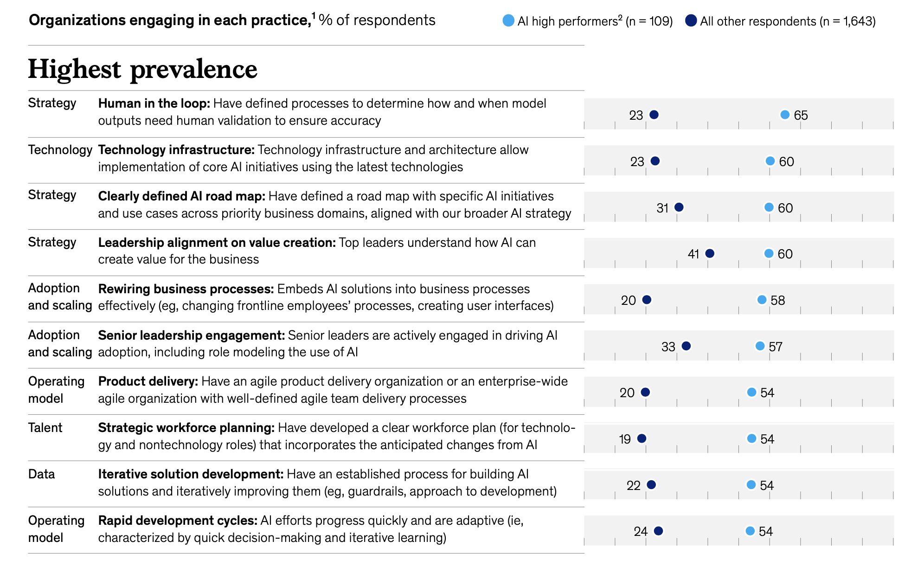This screenshot has width=924, height=567.
Task: Select the dark blue 33 dot for Senior leadership engagement
Action: [687, 346]
